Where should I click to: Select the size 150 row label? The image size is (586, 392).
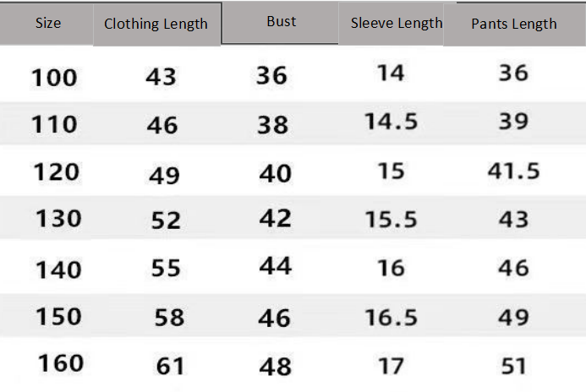click(x=58, y=317)
